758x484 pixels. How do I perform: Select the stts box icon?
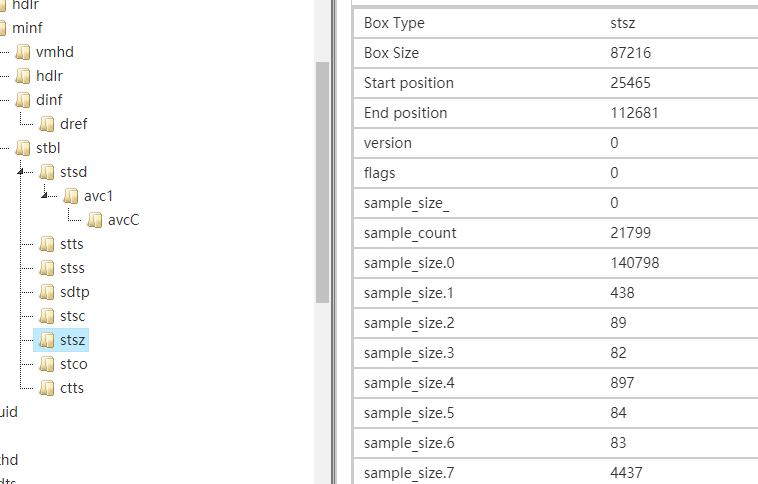point(47,244)
